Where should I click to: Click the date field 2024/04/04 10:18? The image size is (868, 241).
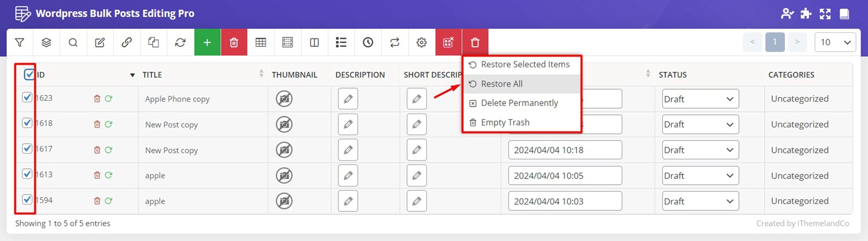coord(565,149)
